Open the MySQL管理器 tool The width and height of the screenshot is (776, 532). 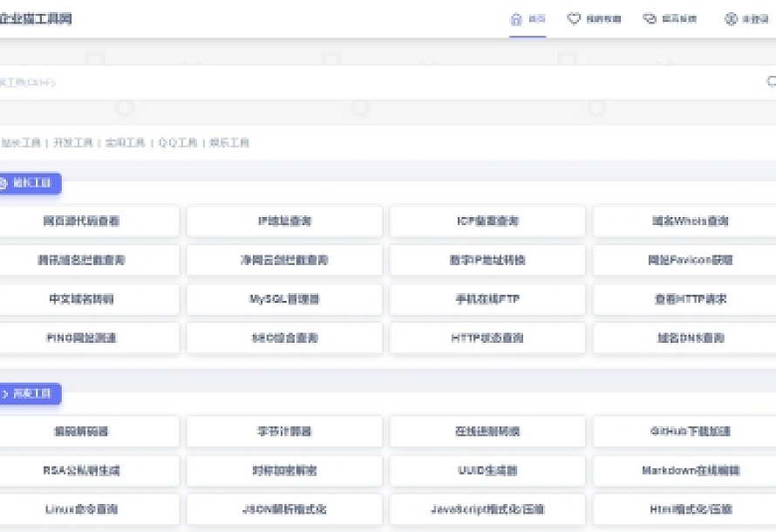coord(284,299)
